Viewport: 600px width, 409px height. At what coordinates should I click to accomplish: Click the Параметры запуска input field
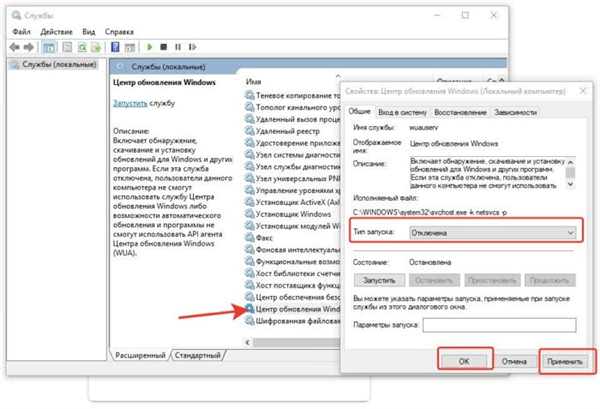click(499, 325)
